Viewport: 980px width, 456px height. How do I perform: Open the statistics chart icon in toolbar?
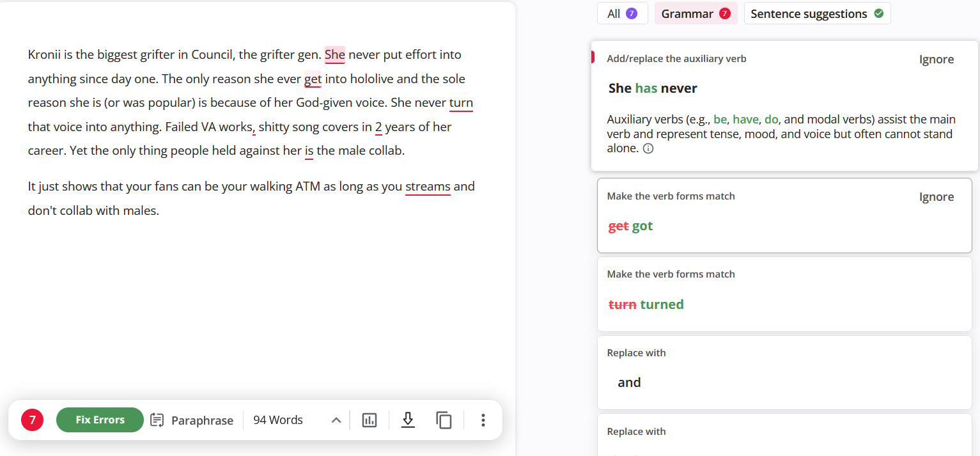click(369, 420)
